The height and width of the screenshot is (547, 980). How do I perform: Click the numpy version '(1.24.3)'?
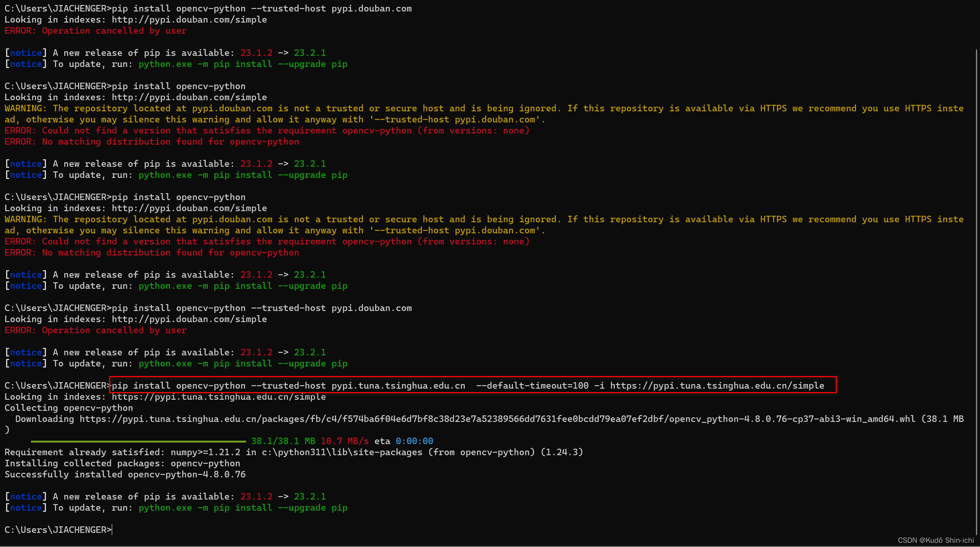562,452
